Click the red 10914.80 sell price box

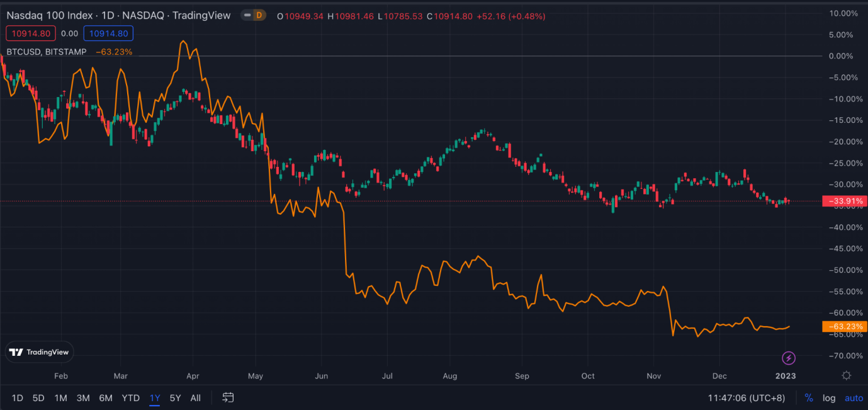(31, 34)
